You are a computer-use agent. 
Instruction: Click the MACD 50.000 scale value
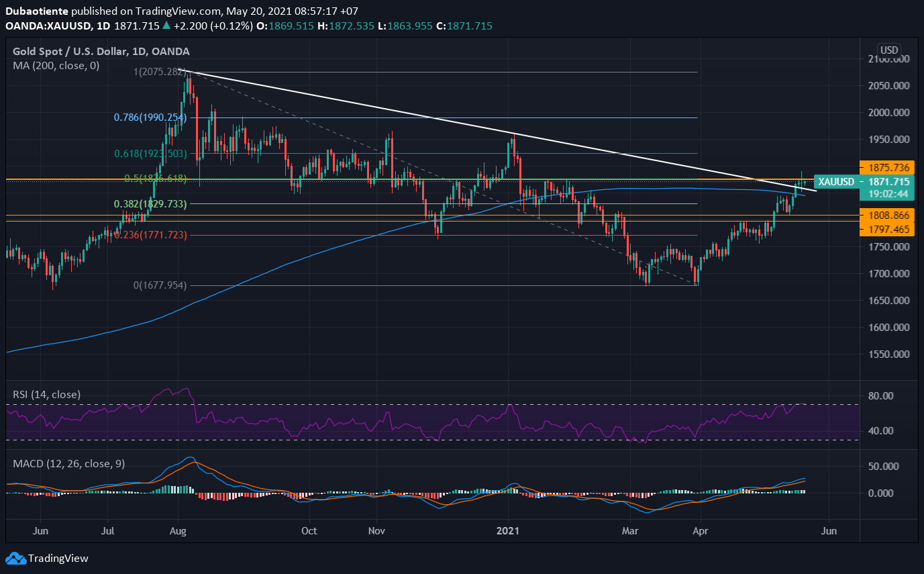pyautogui.click(x=882, y=466)
